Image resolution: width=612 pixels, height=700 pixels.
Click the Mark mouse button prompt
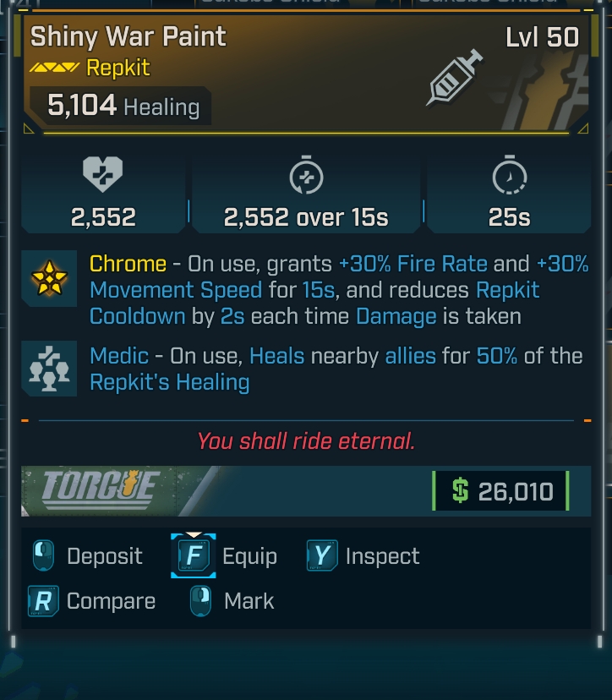[x=201, y=601]
